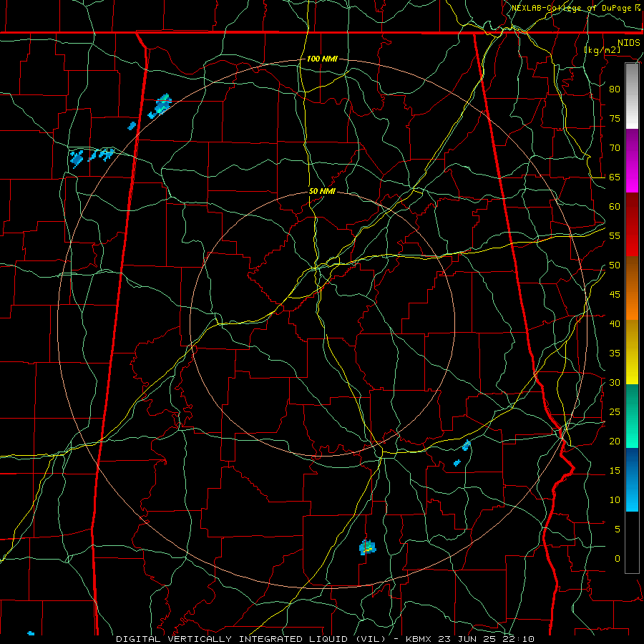Click the storm cell with the yellow core in the south
644x644 pixels.
pos(367,547)
